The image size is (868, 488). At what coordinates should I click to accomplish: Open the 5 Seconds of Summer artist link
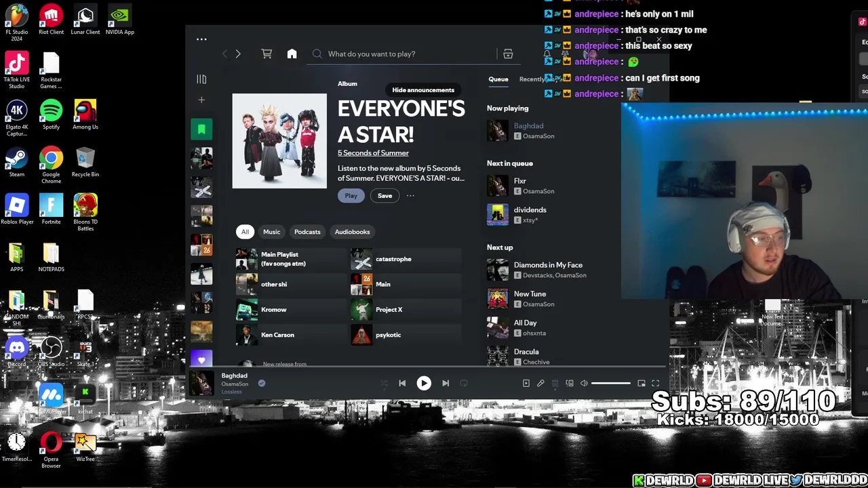[x=373, y=153]
